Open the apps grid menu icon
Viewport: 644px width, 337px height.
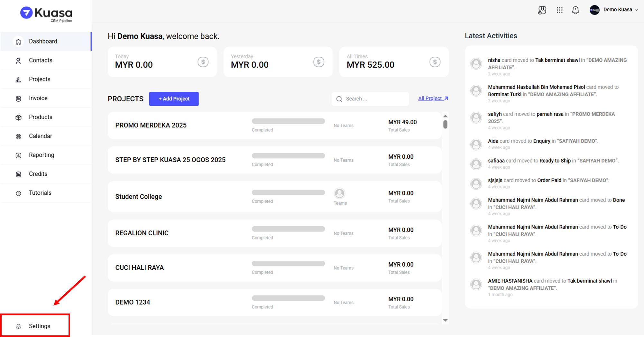[x=559, y=10]
